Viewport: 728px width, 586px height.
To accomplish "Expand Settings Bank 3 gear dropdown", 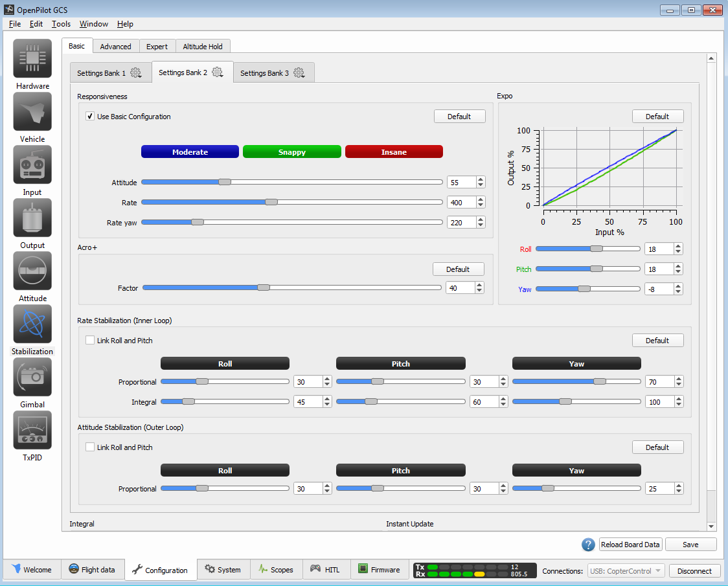I will click(299, 73).
